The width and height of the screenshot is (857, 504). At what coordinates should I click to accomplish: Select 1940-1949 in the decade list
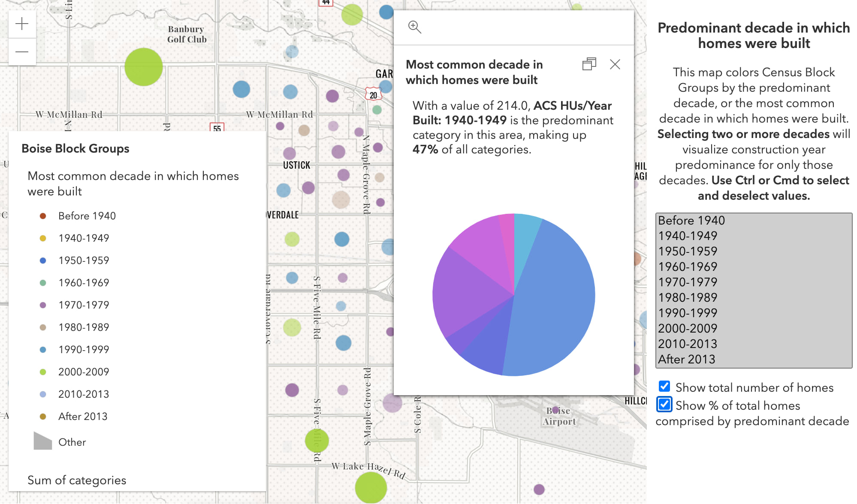(688, 236)
